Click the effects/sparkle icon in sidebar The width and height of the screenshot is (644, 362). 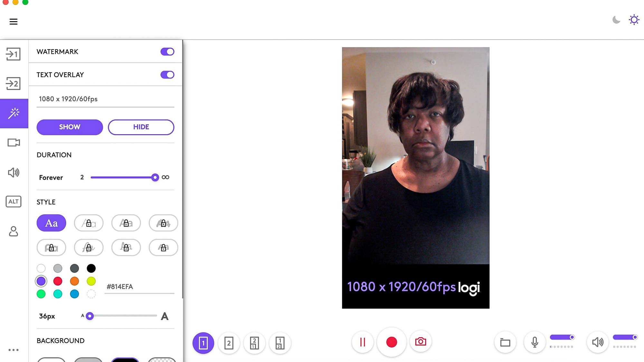14,113
